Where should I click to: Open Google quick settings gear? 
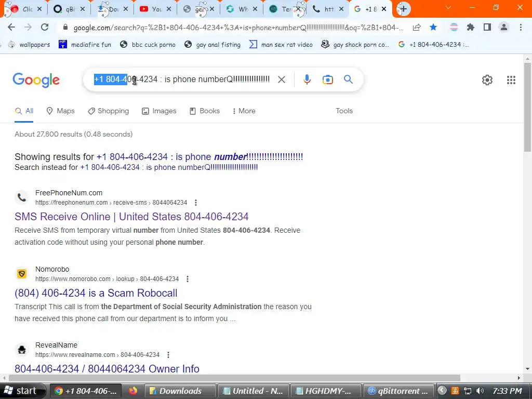coord(487,79)
